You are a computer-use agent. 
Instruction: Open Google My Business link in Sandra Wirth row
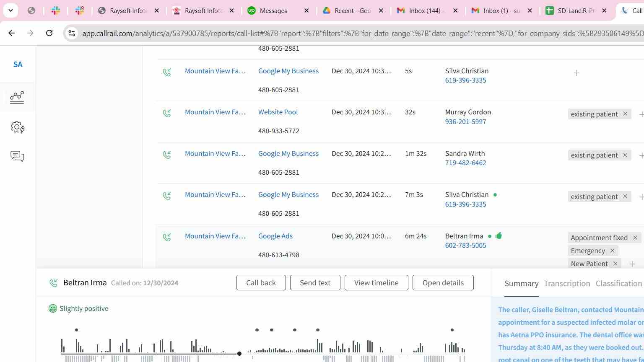tap(288, 154)
